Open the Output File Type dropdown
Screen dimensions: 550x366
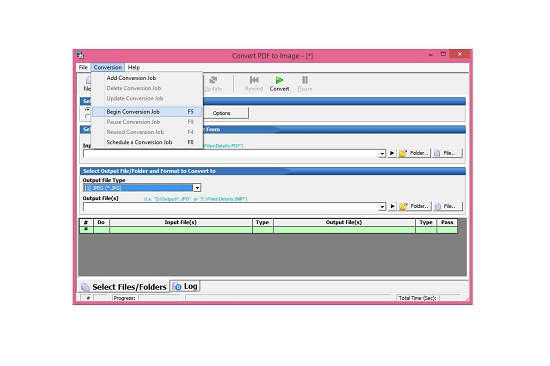(x=197, y=188)
